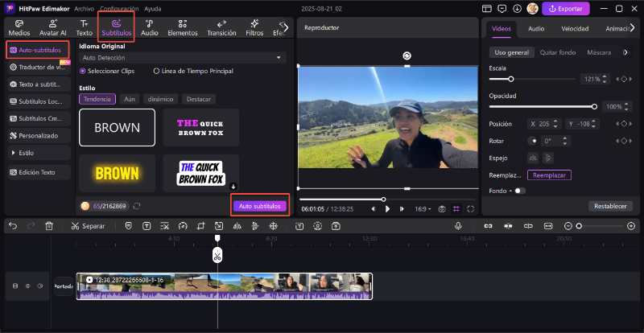
Task: Click the crop frame icon in the player controls
Action: tap(456, 209)
